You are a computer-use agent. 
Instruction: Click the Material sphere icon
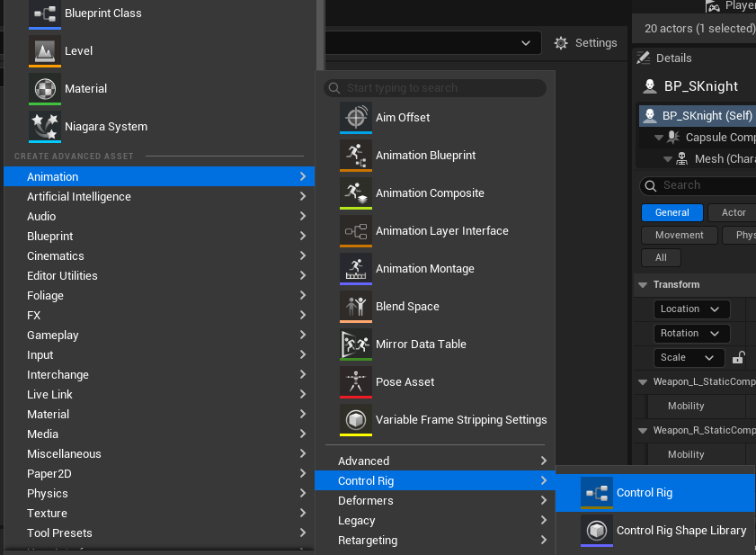(45, 89)
